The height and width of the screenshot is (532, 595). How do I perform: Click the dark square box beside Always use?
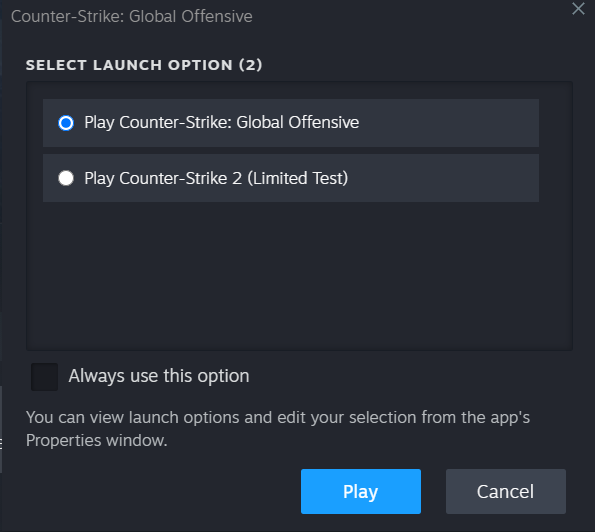pos(44,377)
